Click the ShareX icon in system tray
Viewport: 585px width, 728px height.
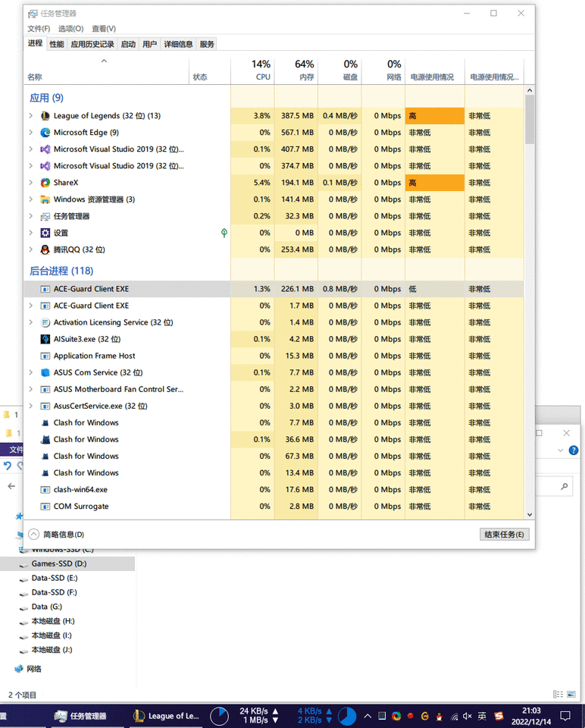[396, 716]
